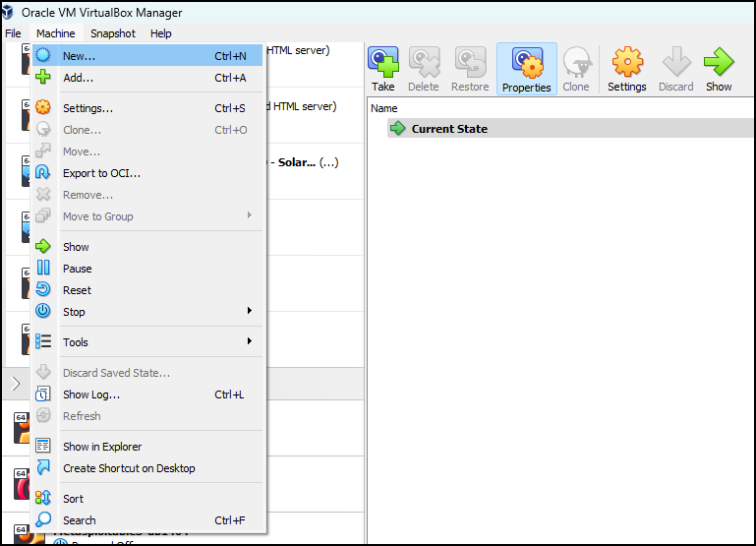This screenshot has width=756, height=546.
Task: Click the Clone sheep toolbar icon
Action: click(577, 62)
